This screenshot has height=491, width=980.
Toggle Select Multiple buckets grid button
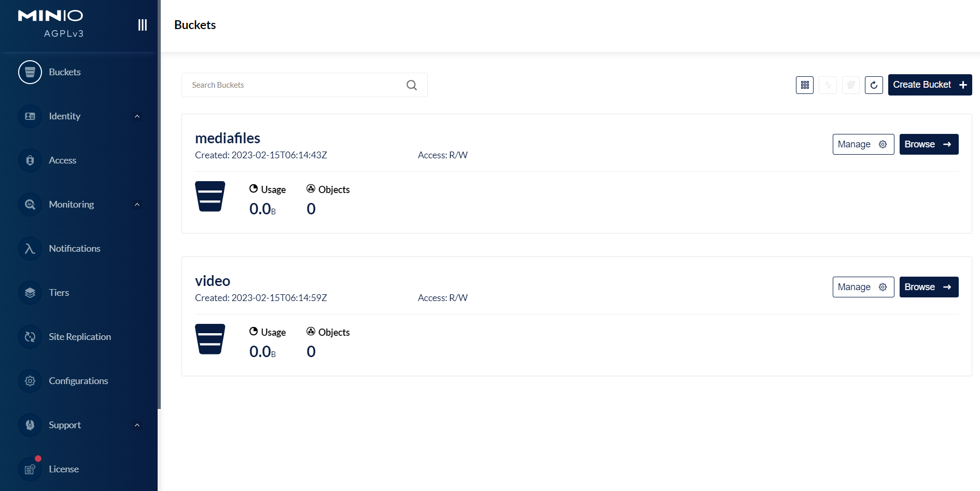(x=805, y=85)
